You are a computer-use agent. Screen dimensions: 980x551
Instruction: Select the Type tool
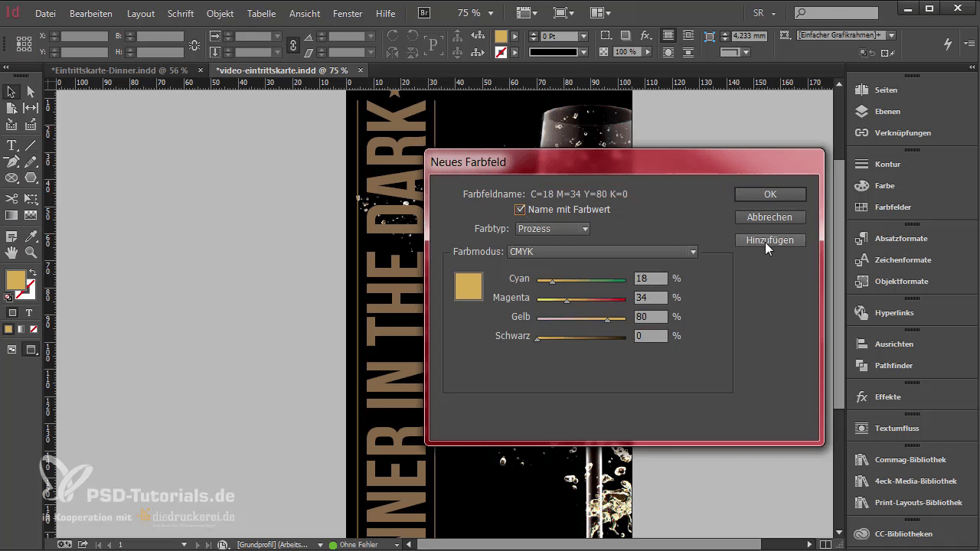click(x=11, y=145)
